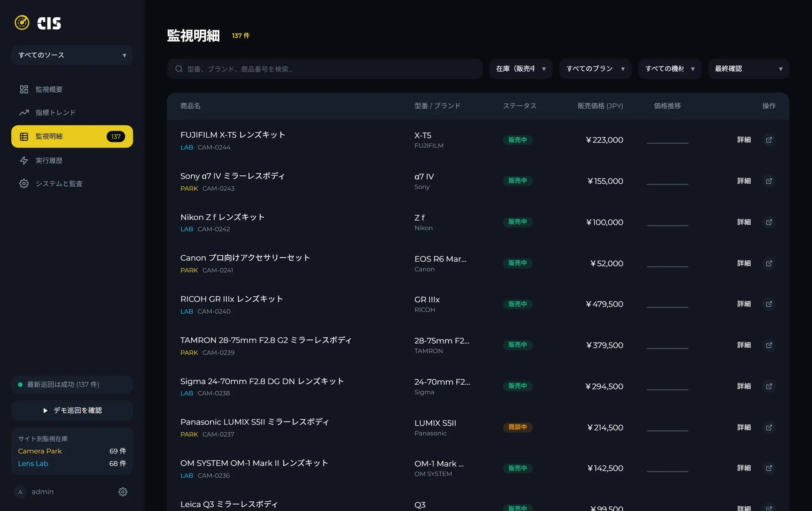Click the システムと監査 gear icon

pyautogui.click(x=24, y=183)
